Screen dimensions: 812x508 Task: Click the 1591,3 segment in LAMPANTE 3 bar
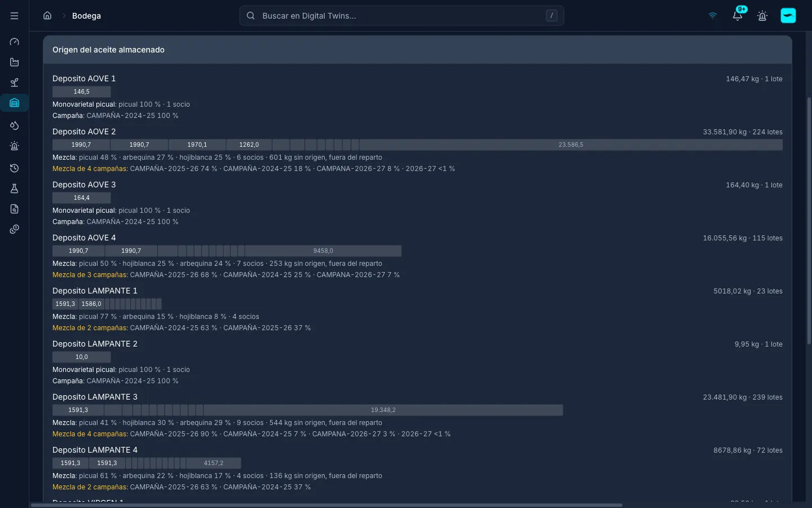78,410
